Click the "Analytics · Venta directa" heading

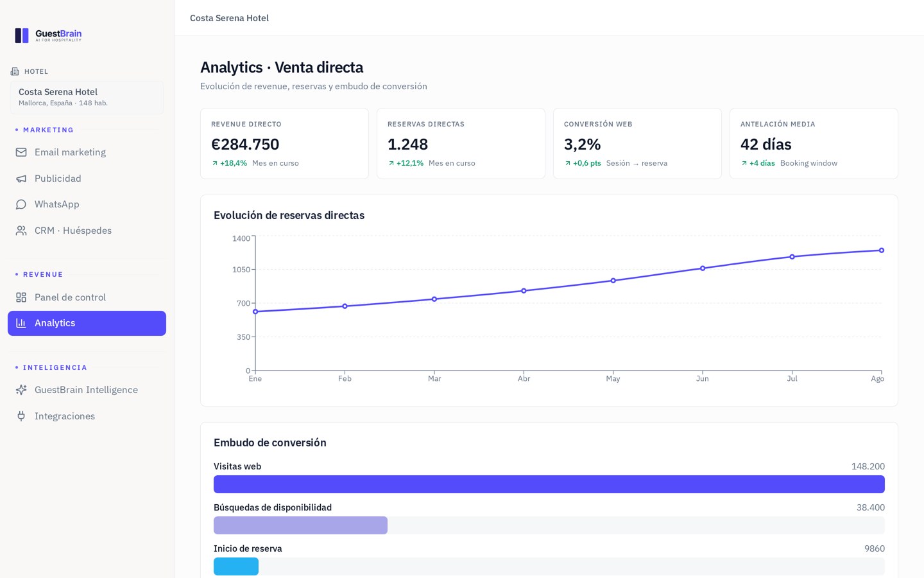(282, 67)
